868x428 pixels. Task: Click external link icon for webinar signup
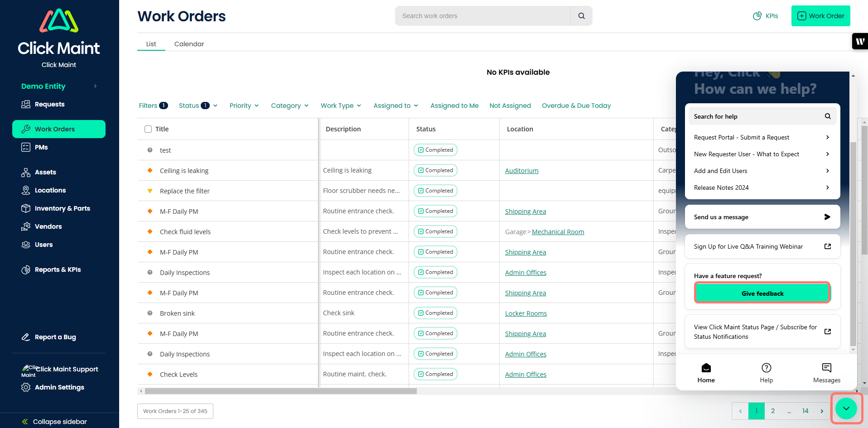[828, 246]
